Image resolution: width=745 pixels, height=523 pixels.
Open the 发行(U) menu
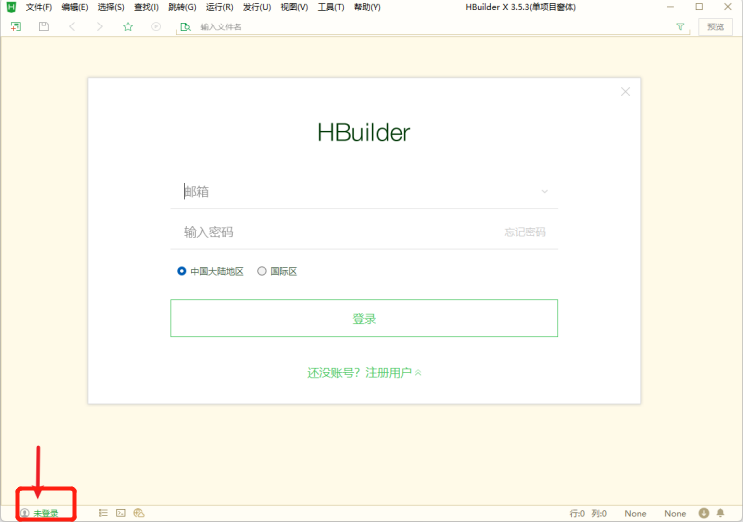[257, 7]
